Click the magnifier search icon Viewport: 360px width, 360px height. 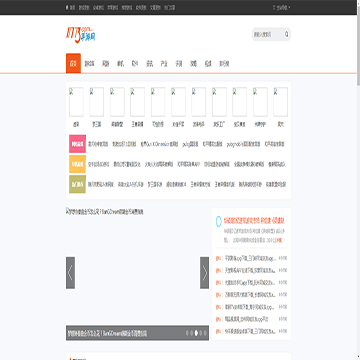[286, 34]
